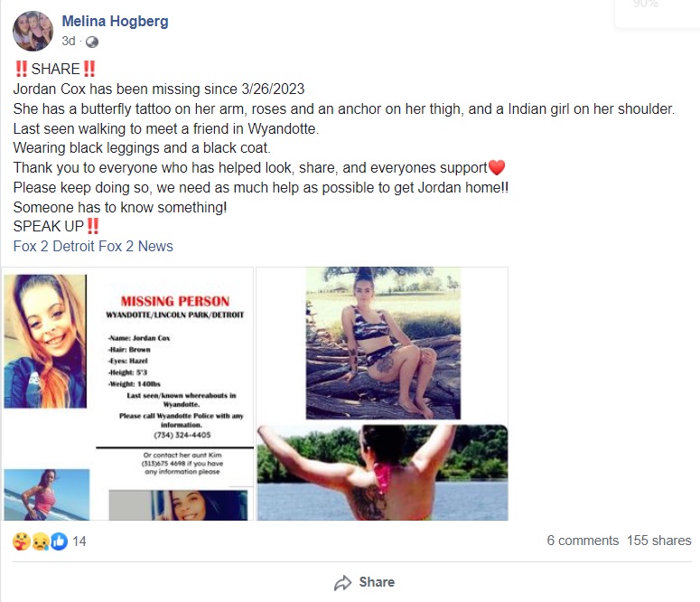
Task: Open the photo of woman on logs
Action: click(x=383, y=343)
